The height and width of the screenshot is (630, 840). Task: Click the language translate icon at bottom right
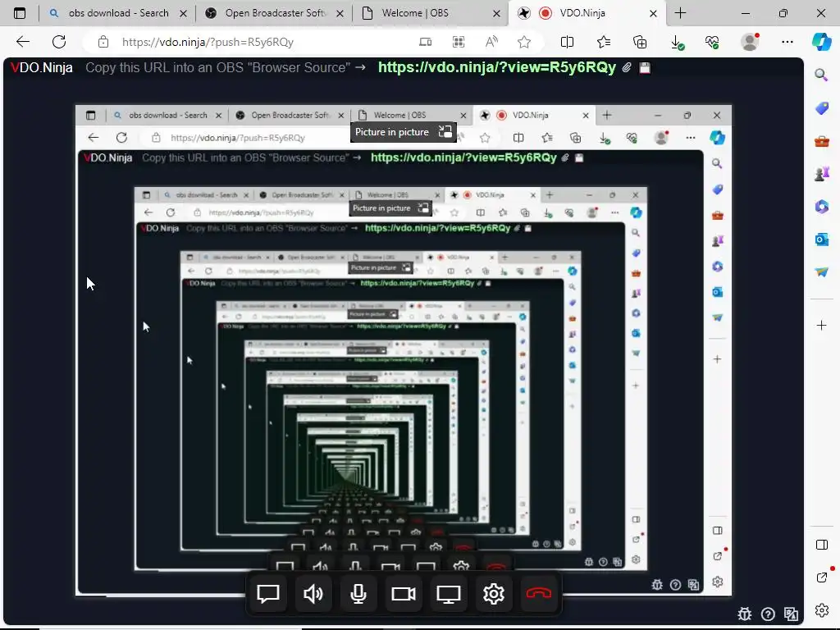pyautogui.click(x=791, y=614)
